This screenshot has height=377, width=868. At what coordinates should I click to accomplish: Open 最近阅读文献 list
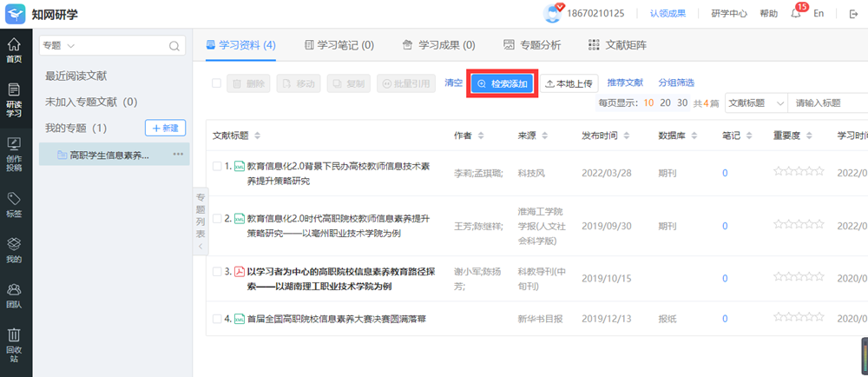pyautogui.click(x=76, y=76)
